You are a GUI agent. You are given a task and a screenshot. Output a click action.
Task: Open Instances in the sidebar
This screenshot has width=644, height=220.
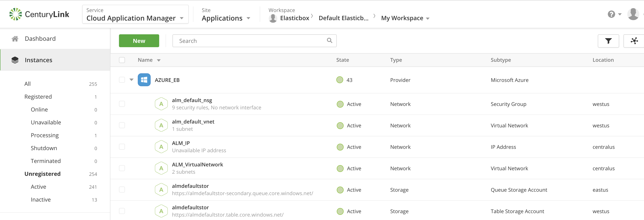tap(55, 60)
